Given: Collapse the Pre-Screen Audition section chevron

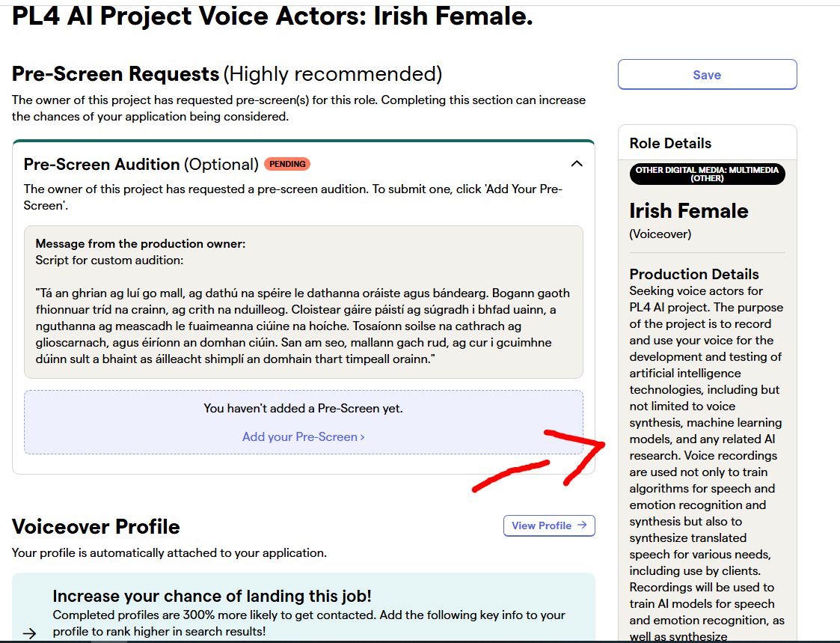Looking at the screenshot, I should (x=577, y=164).
